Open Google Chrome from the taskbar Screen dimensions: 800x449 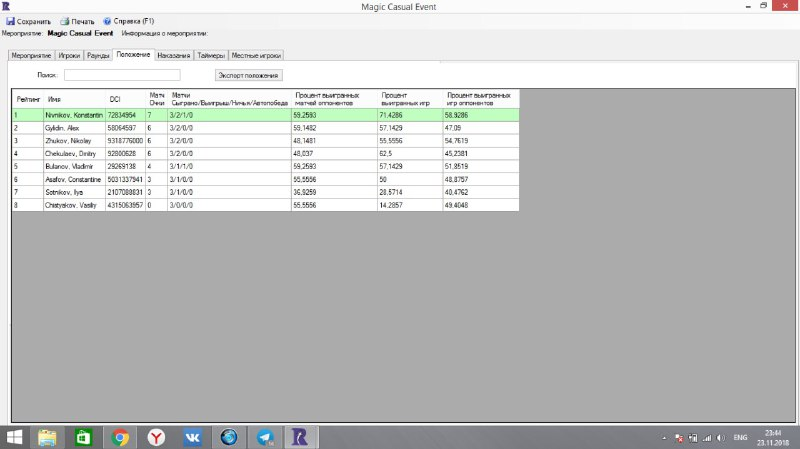pyautogui.click(x=120, y=437)
